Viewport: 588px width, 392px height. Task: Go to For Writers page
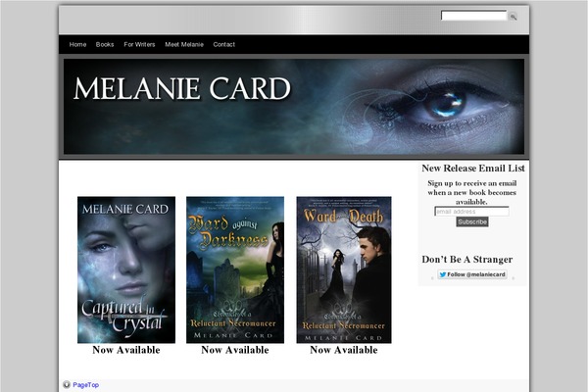pyautogui.click(x=139, y=44)
